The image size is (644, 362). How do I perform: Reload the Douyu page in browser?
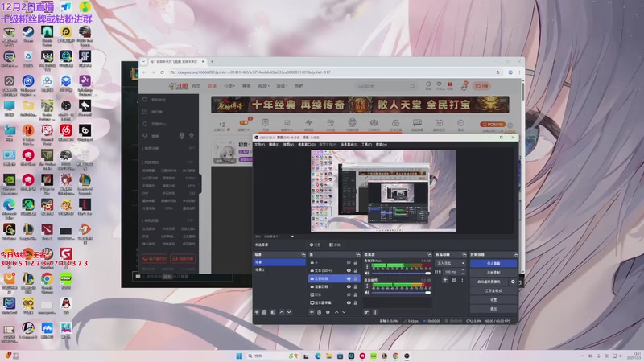(163, 72)
